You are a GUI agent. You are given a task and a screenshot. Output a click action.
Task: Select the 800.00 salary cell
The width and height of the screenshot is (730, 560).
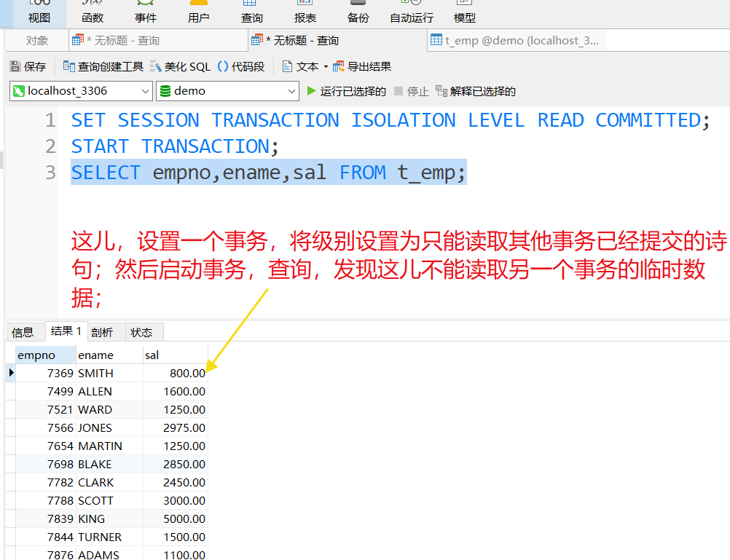click(x=175, y=374)
